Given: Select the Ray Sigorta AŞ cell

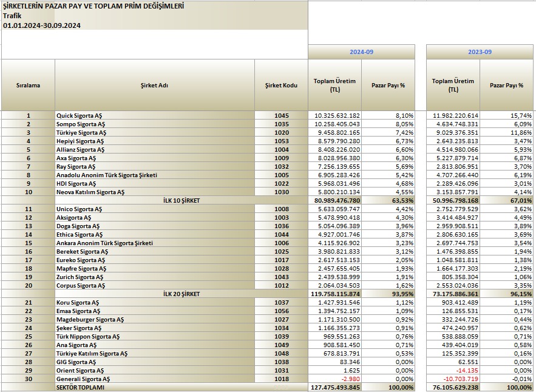Looking at the screenshot, I should [x=155, y=166].
